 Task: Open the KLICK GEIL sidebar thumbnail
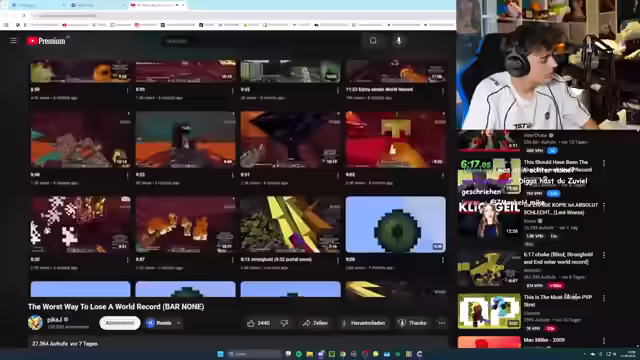489,221
